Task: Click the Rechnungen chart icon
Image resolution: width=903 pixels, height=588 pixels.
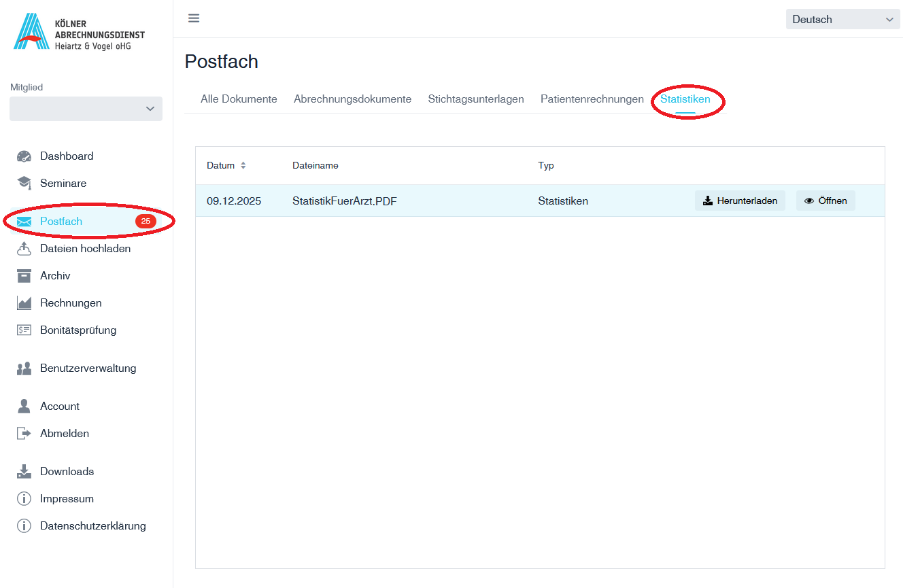Action: coord(24,303)
